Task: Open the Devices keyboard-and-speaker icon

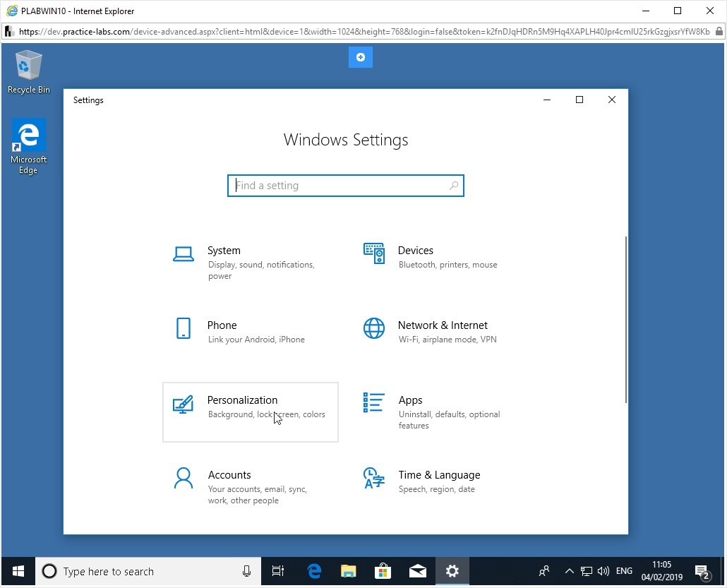Action: pos(374,253)
